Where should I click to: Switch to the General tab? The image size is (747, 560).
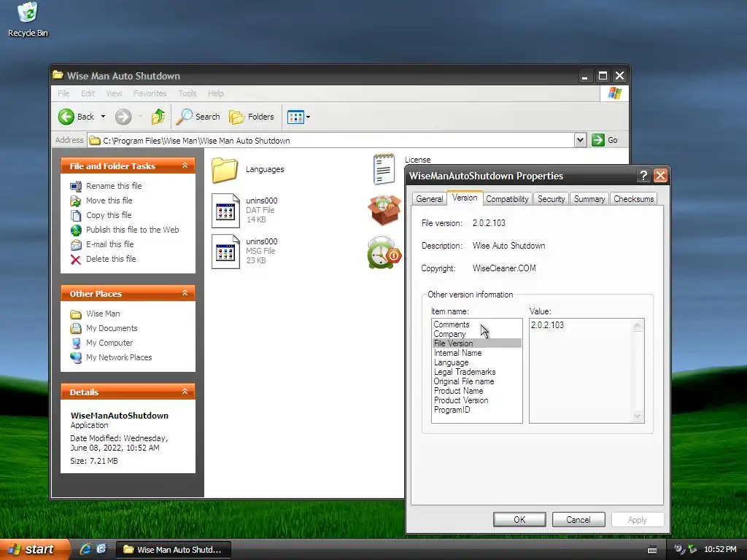(429, 199)
